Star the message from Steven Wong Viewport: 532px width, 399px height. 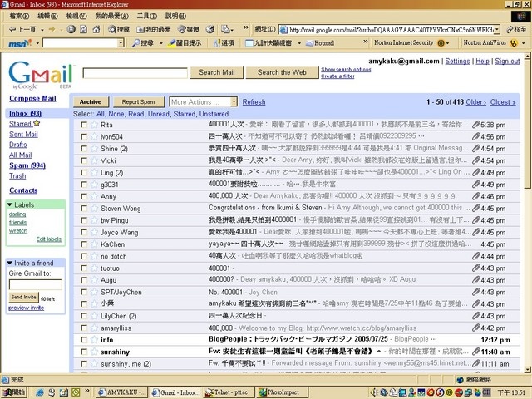pyautogui.click(x=94, y=209)
